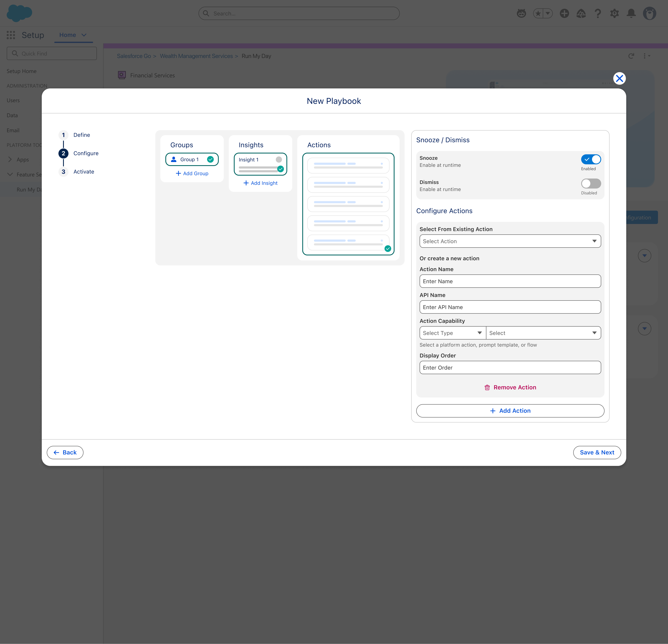Click the Add Insight link
The height and width of the screenshot is (644, 668).
tap(260, 183)
